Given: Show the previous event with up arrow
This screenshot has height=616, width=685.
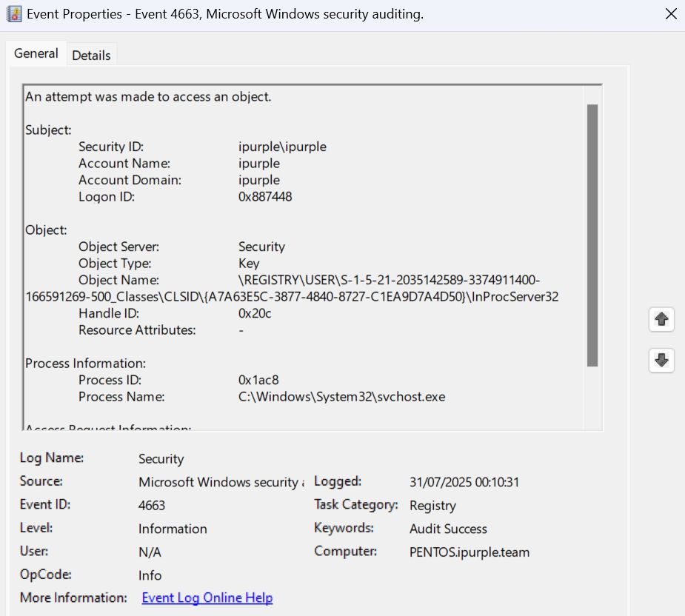Looking at the screenshot, I should [x=661, y=320].
